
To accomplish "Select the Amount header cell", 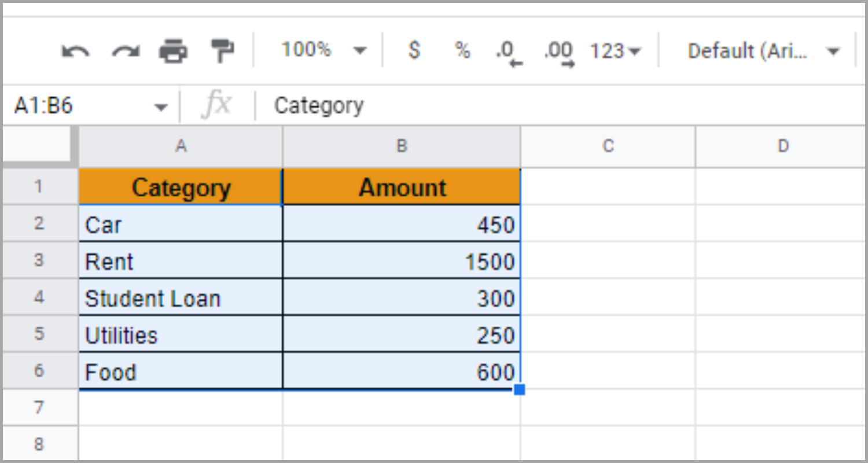I will (402, 186).
